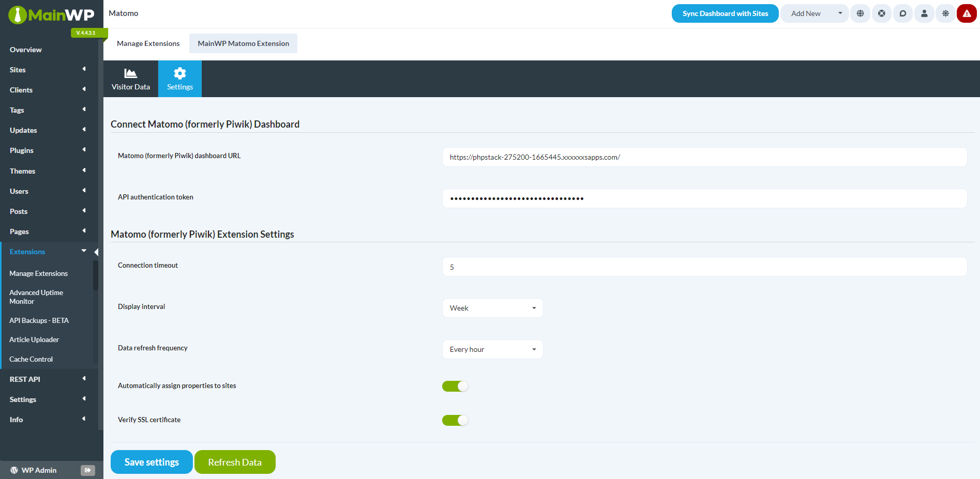This screenshot has width=980, height=479.
Task: Click the V.4.4.3.1 version badge
Action: [x=89, y=33]
